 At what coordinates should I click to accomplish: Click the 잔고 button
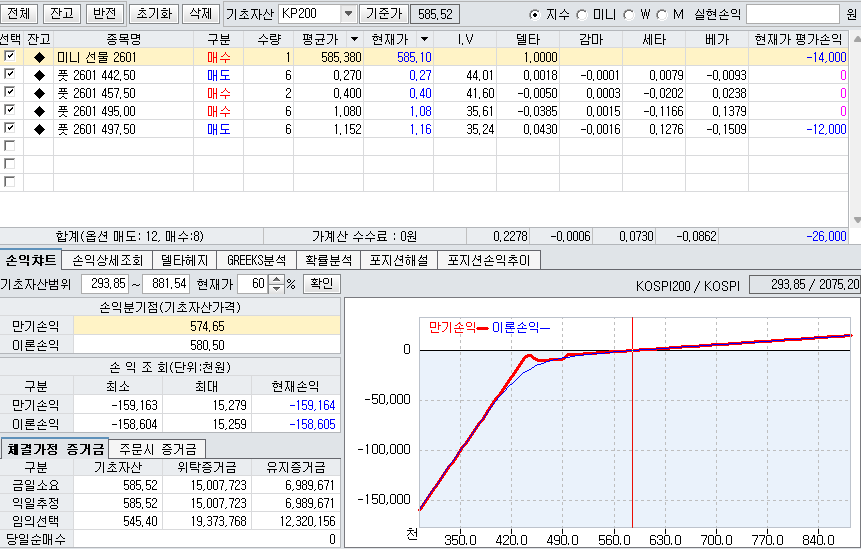[x=62, y=14]
